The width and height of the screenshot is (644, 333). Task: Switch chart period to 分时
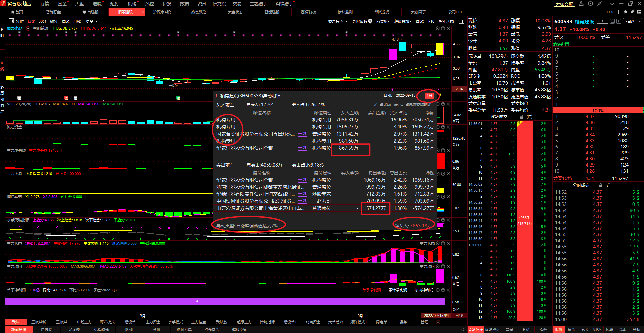click(20, 21)
